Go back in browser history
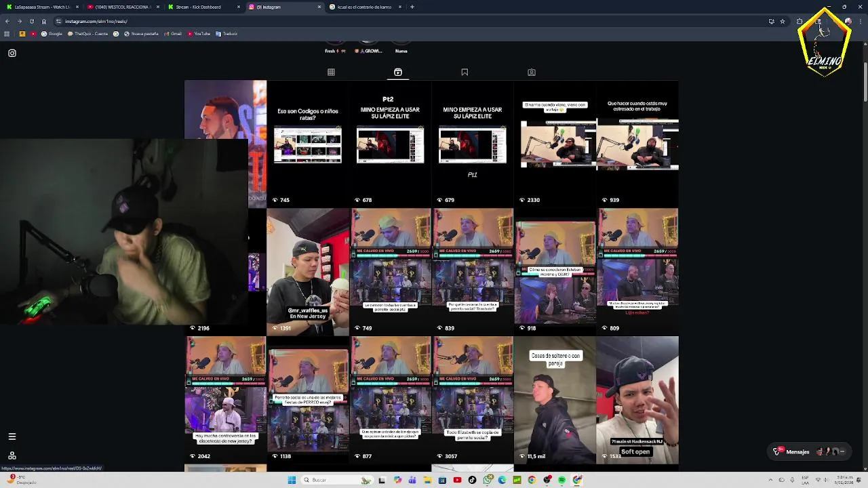Image resolution: width=868 pixels, height=488 pixels. (x=7, y=21)
